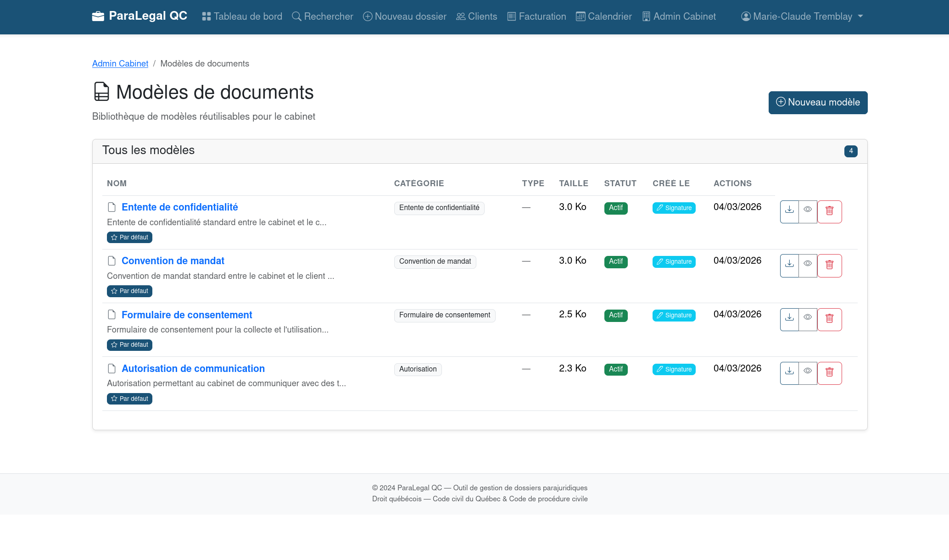The width and height of the screenshot is (949, 560).
Task: Download the Autorisation de communication template
Action: [x=789, y=373]
